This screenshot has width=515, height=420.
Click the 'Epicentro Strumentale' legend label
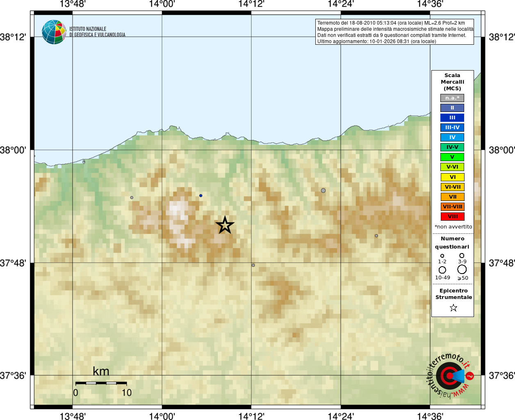(x=453, y=294)
